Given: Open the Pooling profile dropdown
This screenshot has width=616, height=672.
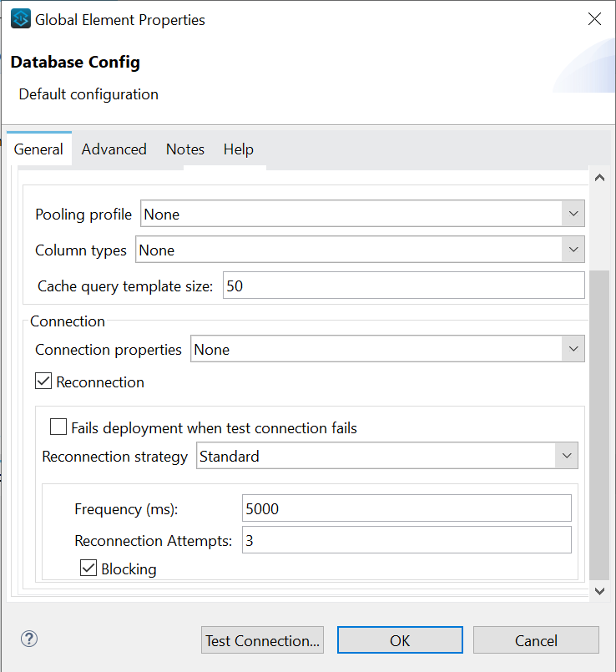Looking at the screenshot, I should (x=573, y=214).
